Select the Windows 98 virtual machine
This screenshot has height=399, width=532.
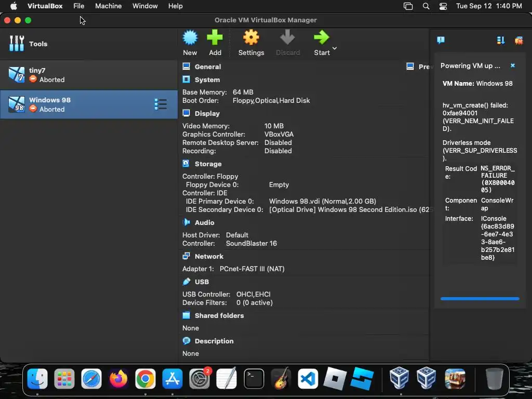pos(89,104)
